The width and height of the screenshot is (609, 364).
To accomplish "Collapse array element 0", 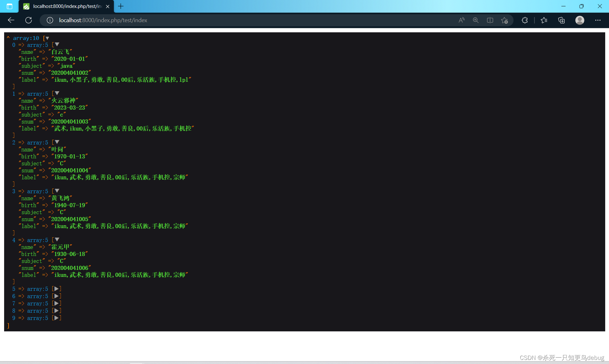I will (x=56, y=44).
